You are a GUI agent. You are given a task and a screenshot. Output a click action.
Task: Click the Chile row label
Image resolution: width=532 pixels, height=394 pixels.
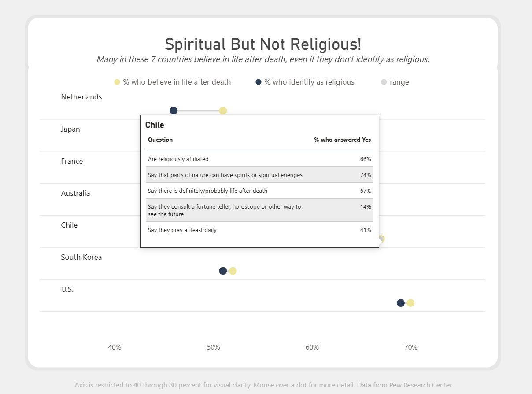pyautogui.click(x=69, y=225)
